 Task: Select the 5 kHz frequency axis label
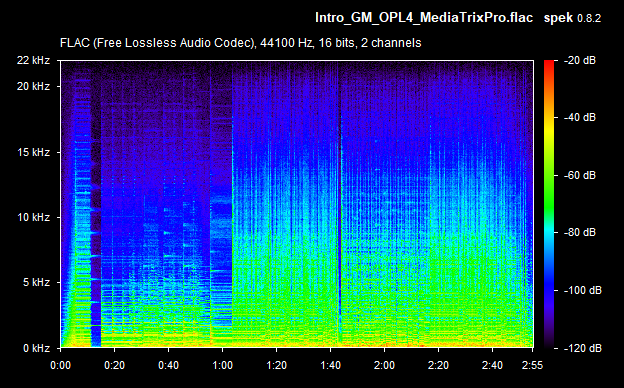[36, 283]
